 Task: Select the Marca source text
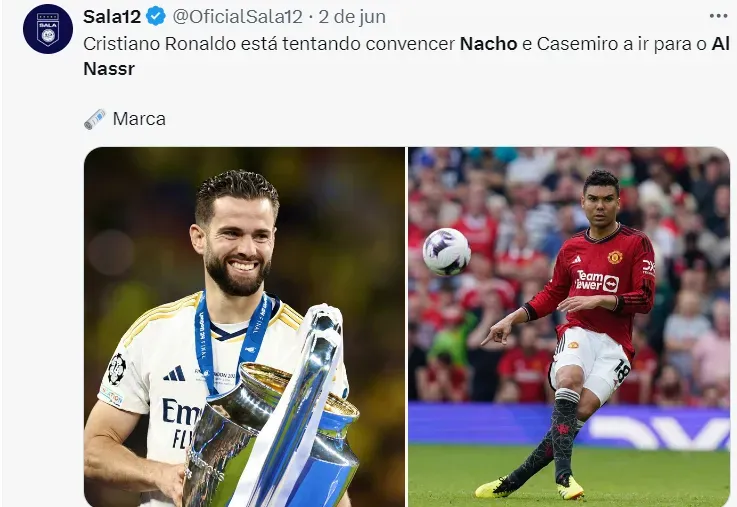139,119
